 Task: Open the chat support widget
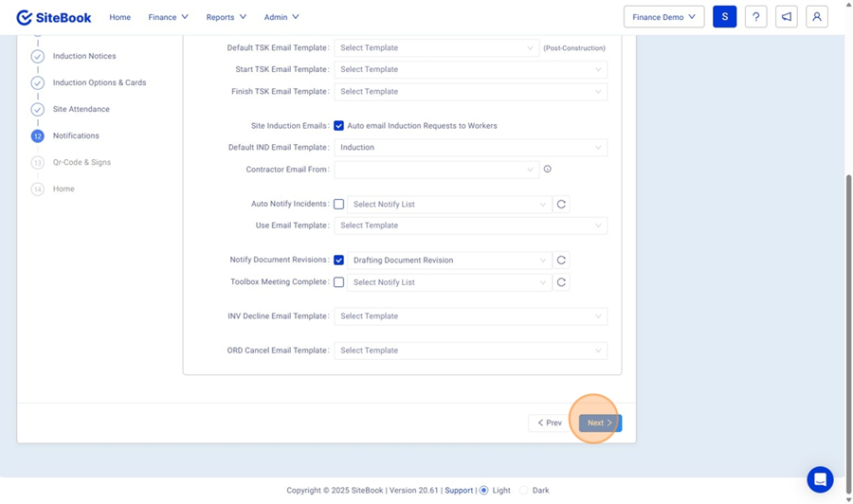(820, 479)
